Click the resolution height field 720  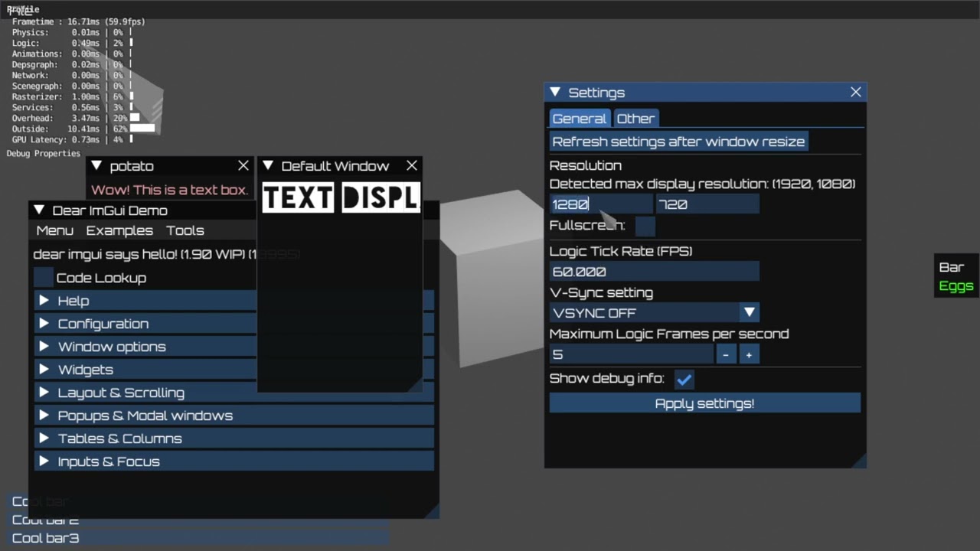(x=707, y=204)
